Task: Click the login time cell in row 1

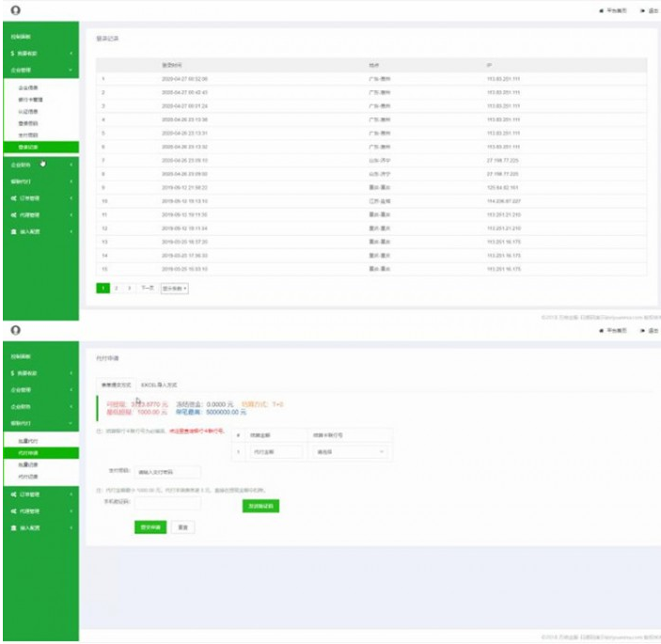Action: [x=184, y=79]
